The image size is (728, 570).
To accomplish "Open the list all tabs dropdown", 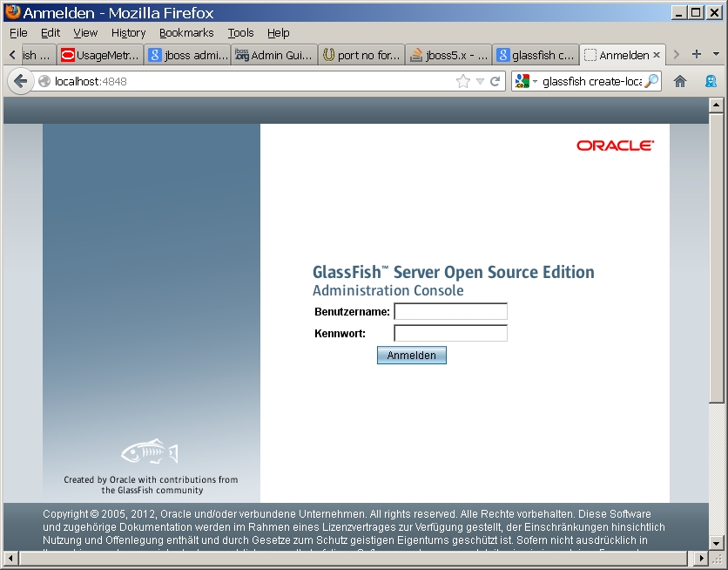I will pos(717,54).
